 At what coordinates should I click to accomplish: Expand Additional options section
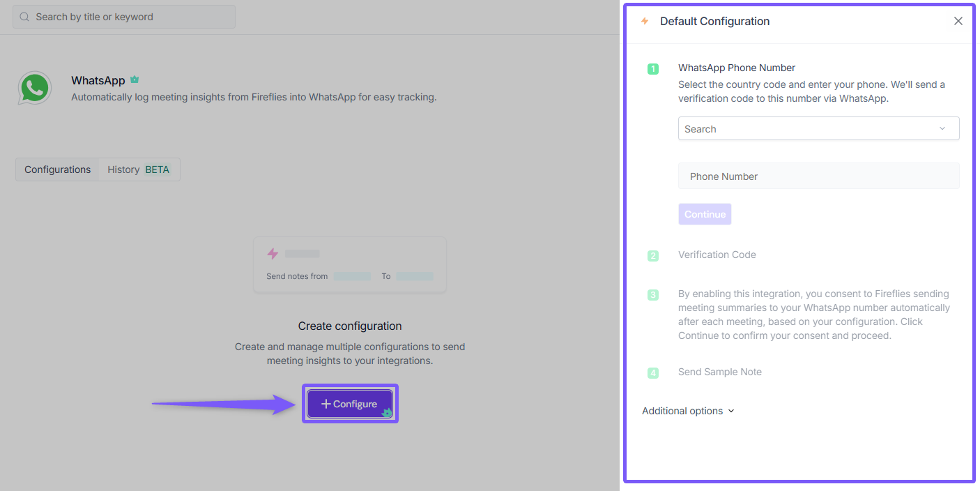[x=688, y=411]
